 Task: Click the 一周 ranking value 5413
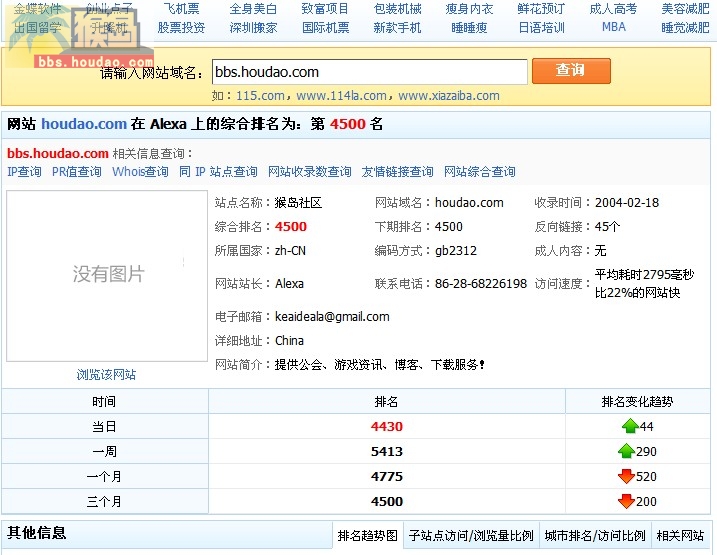pos(387,451)
